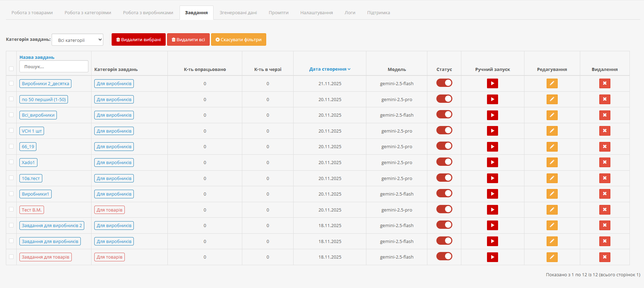Check the select-all checkbox in table header
The width and height of the screenshot is (644, 288).
coord(11,69)
